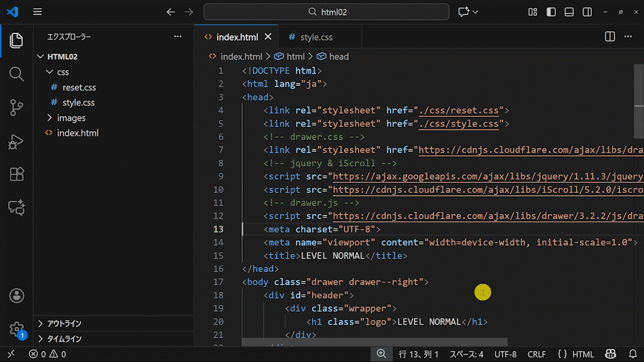Click the UTF-8 encoding status button
644x362 pixels.
point(505,354)
